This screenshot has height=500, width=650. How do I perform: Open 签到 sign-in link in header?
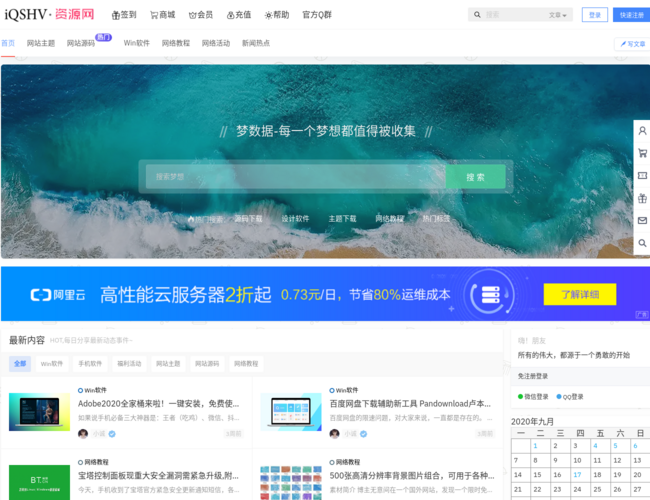[124, 15]
